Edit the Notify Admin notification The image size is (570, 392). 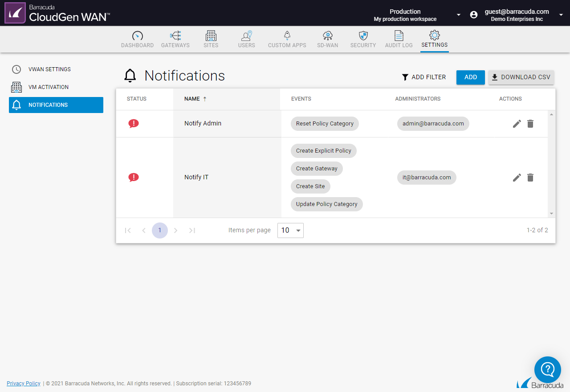point(517,124)
